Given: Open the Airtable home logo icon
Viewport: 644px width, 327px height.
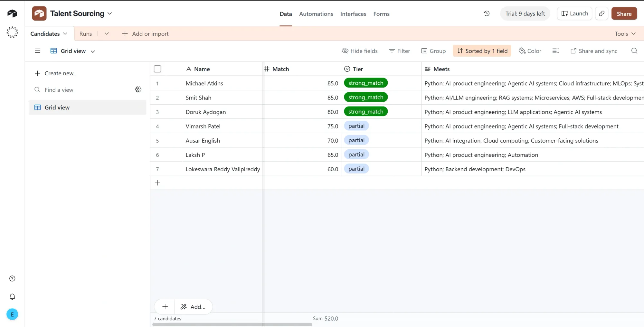Looking at the screenshot, I should coord(12,13).
